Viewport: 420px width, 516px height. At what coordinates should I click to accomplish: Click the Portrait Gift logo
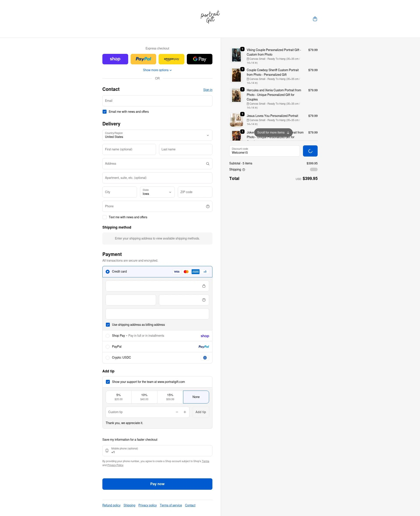(210, 17)
